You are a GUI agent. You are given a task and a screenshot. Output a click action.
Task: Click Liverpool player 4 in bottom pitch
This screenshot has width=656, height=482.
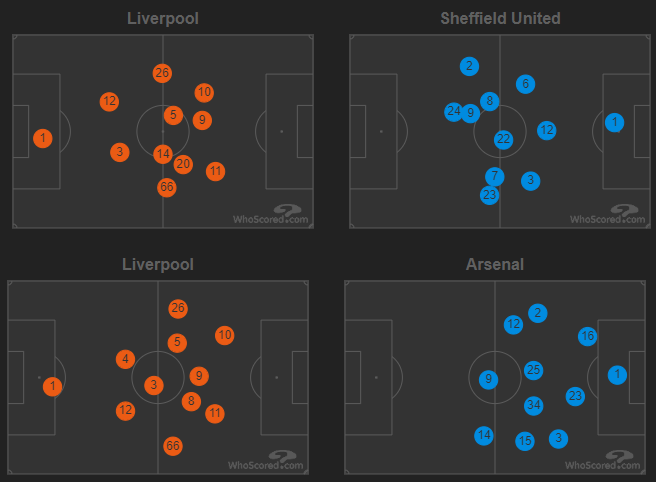(x=126, y=359)
